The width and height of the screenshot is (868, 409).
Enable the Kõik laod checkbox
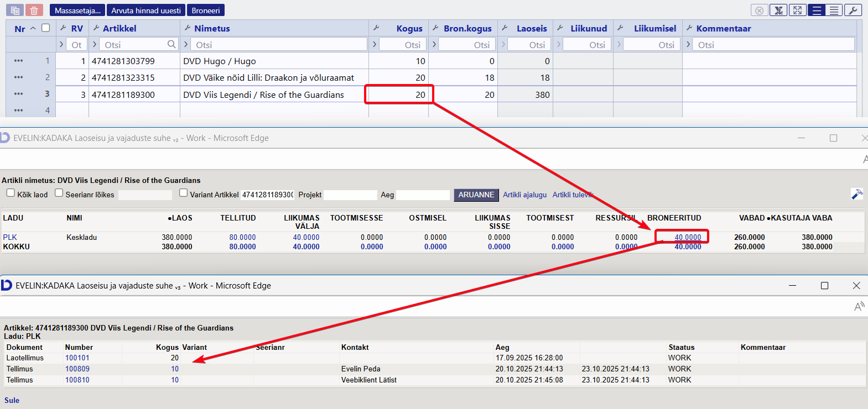pyautogui.click(x=11, y=193)
